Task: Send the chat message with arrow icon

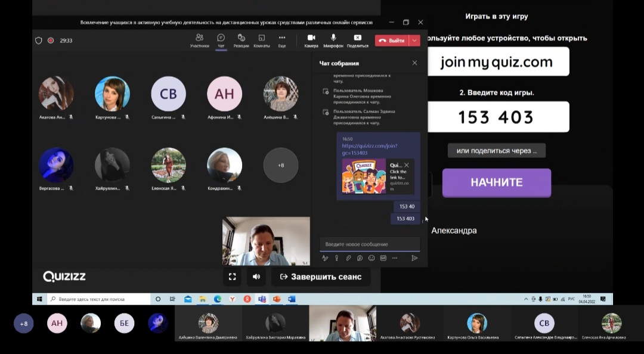Action: pos(414,258)
